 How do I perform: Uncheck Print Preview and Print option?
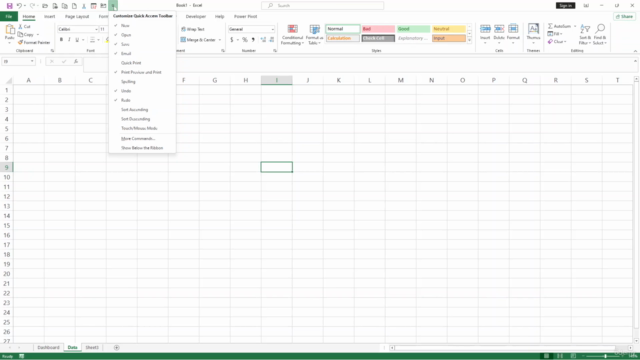142,72
